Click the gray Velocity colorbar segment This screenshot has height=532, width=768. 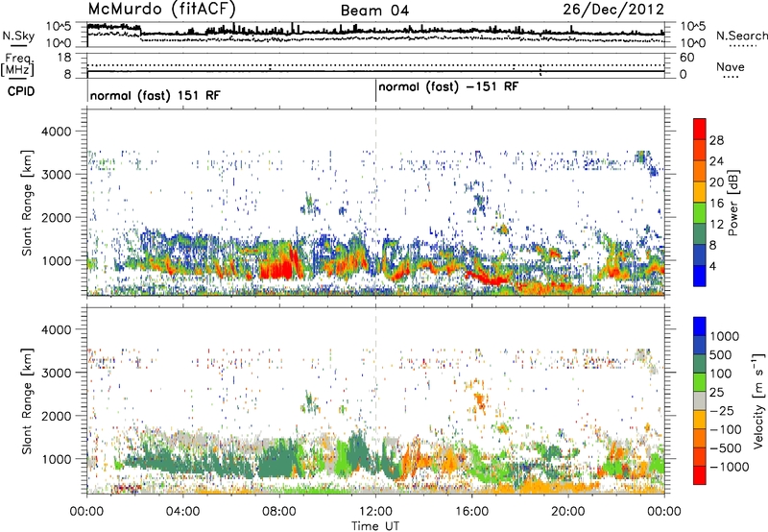point(700,401)
